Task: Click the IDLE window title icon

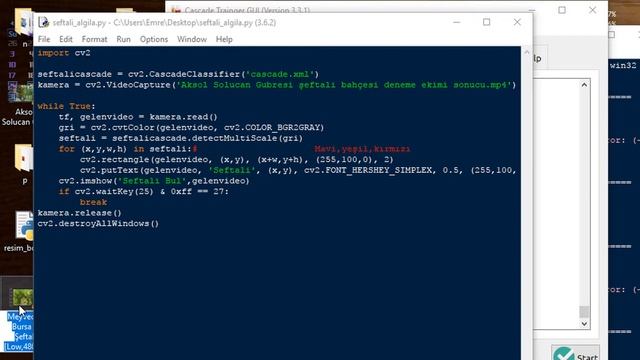Action: click(44, 22)
